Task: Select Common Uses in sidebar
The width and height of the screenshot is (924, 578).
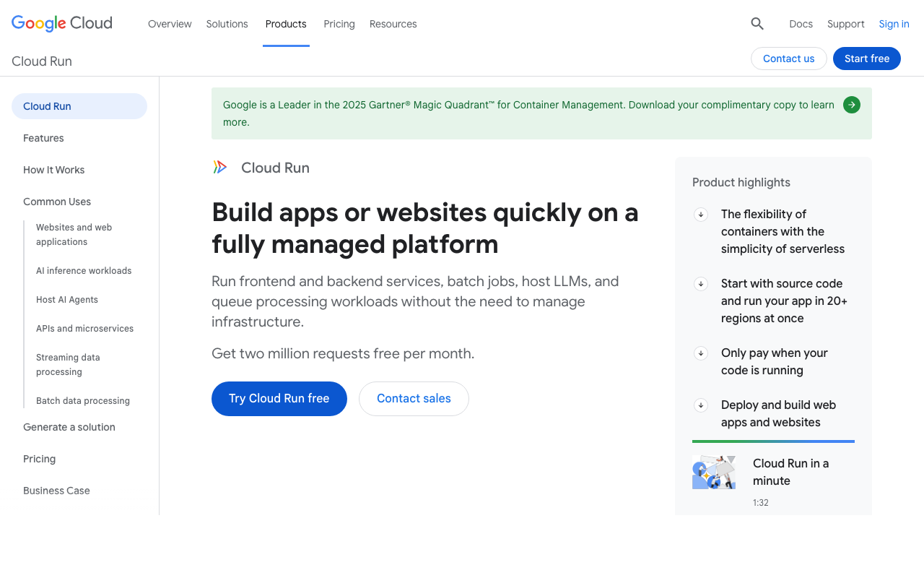Action: 57,202
